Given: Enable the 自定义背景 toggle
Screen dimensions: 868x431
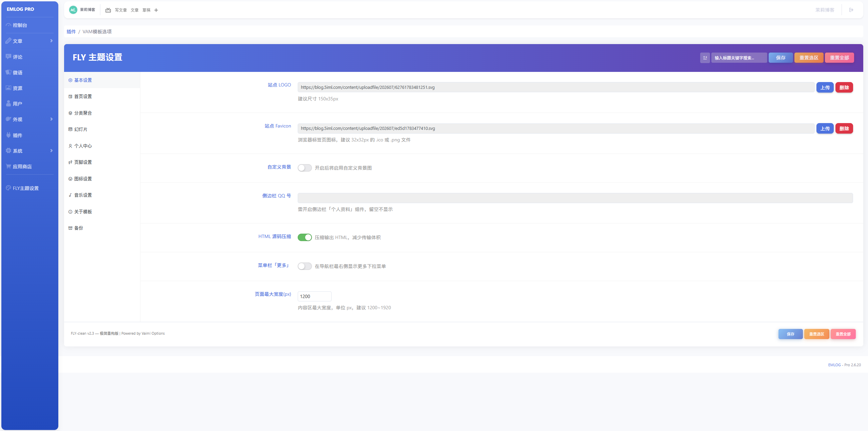Looking at the screenshot, I should pyautogui.click(x=304, y=168).
